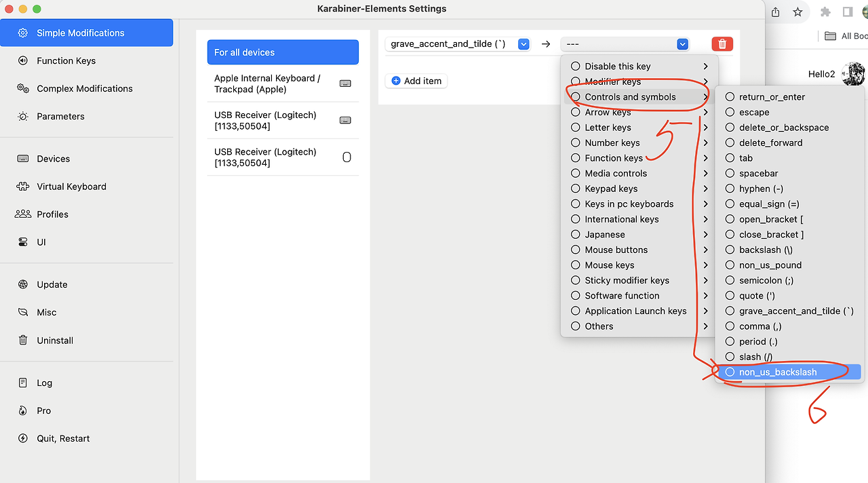Click mouse icon of second Logitech USB Receiver
The width and height of the screenshot is (868, 483).
(347, 157)
